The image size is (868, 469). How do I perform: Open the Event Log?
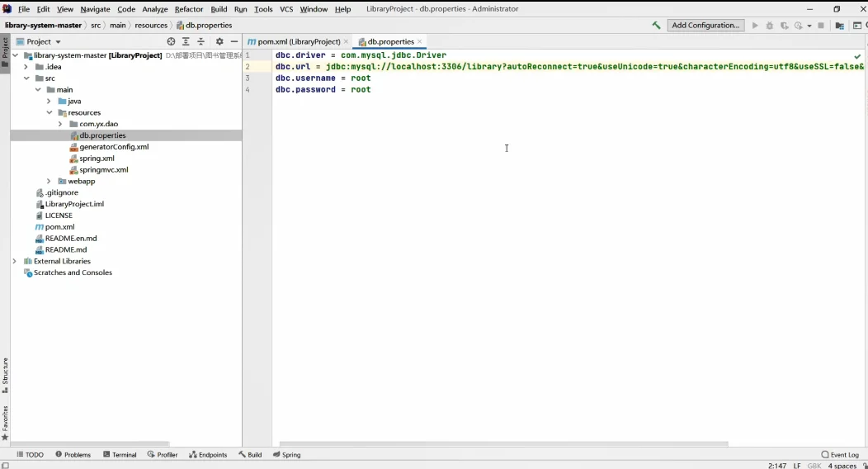click(x=840, y=455)
